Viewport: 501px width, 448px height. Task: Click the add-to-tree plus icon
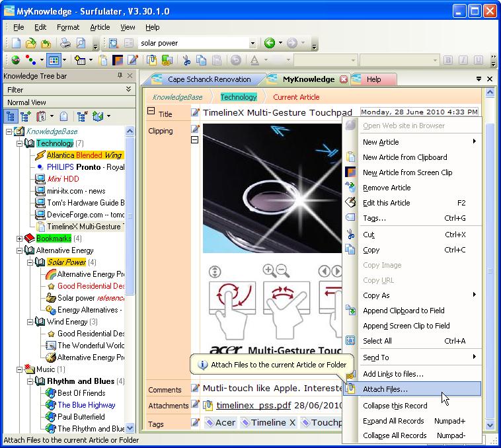pyautogui.click(x=25, y=116)
